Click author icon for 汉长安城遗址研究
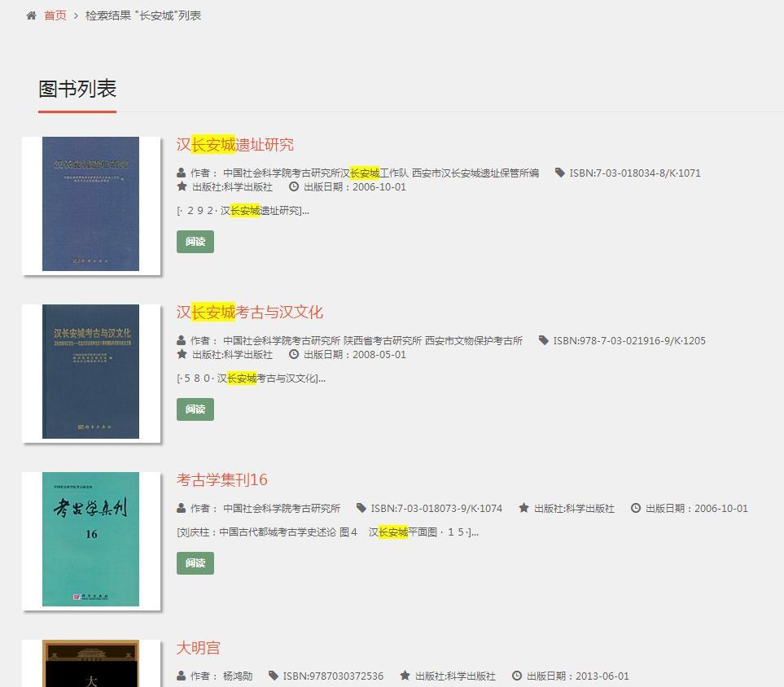This screenshot has width=784, height=687. pyautogui.click(x=181, y=173)
